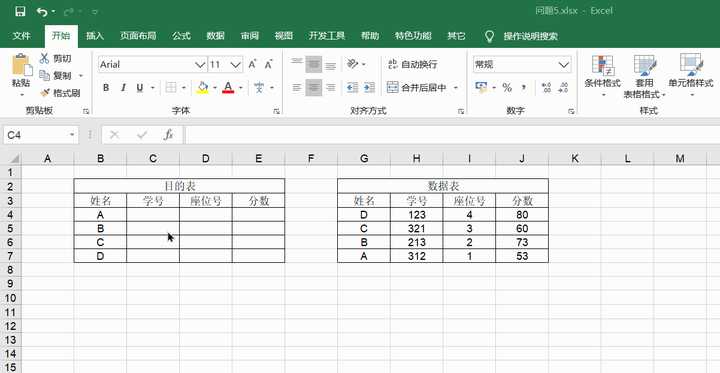Image resolution: width=720 pixels, height=373 pixels.
Task: Click the increase indent icon
Action: pos(369,87)
